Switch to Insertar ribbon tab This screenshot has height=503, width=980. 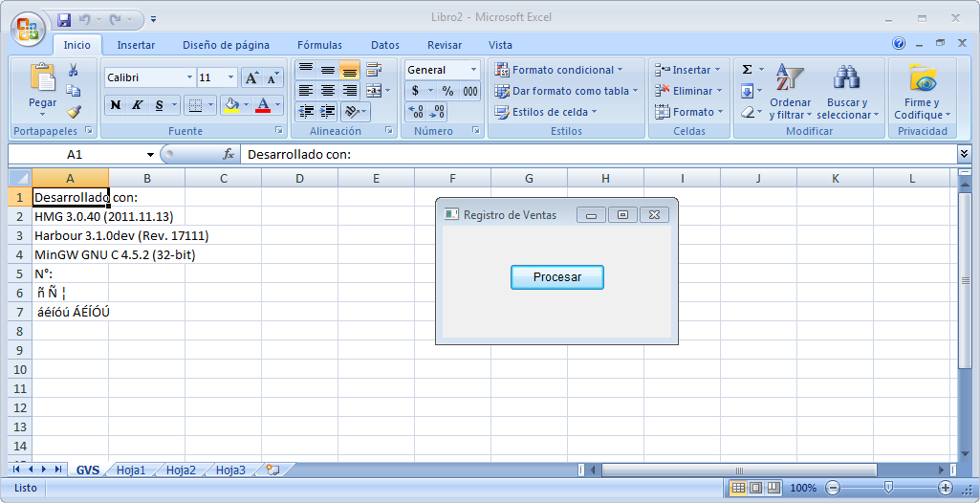pos(136,45)
